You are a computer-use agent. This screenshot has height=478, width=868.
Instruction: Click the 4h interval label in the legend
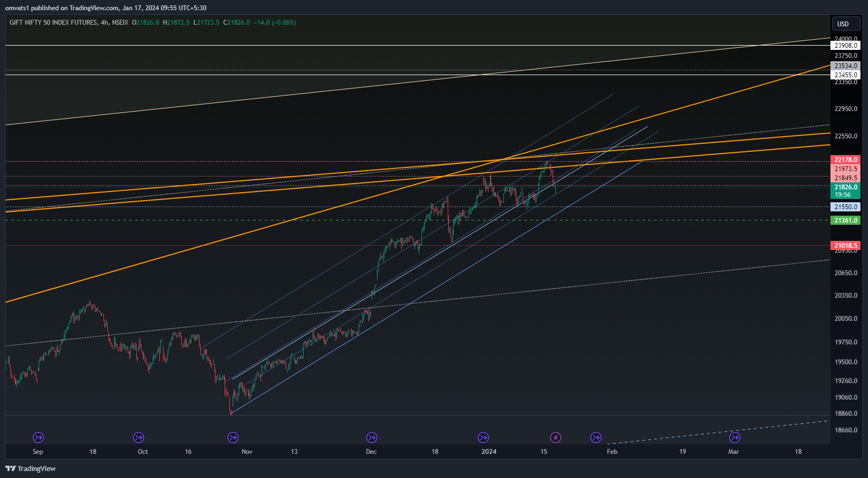[x=105, y=23]
